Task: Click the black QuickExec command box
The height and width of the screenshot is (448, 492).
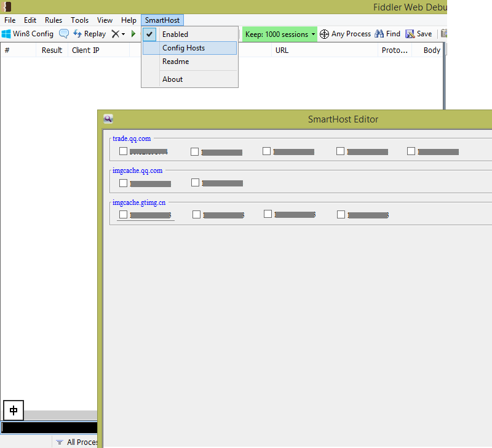Action: [50, 428]
